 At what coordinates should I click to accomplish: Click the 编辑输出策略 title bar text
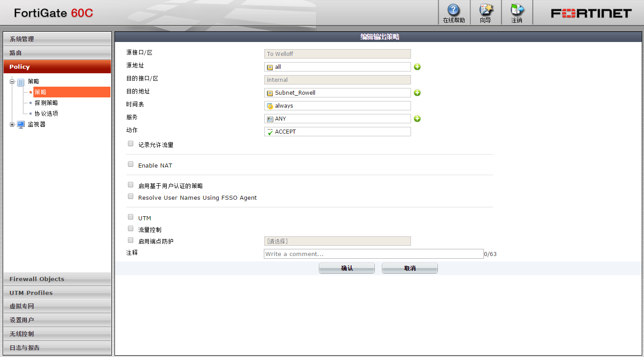click(x=380, y=37)
